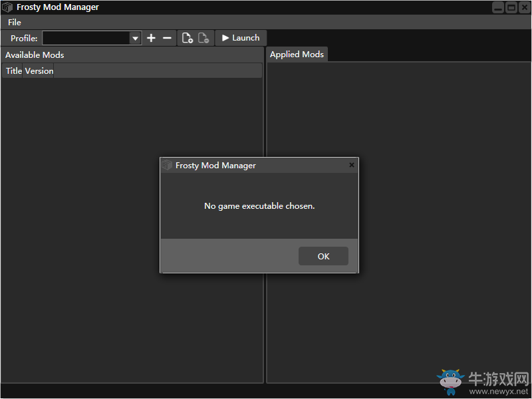Sort by the Title column header
Screen dimensions: 532x399
[13, 71]
